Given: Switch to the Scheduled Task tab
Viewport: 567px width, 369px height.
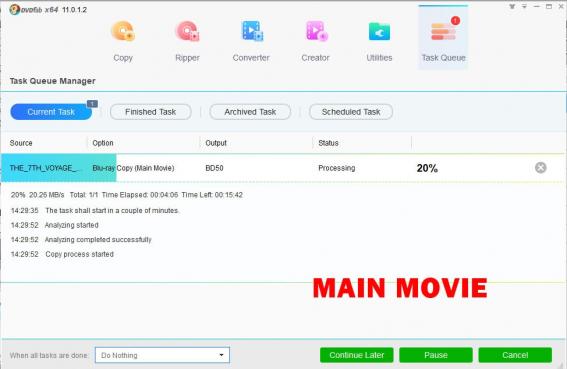Looking at the screenshot, I should coord(351,112).
